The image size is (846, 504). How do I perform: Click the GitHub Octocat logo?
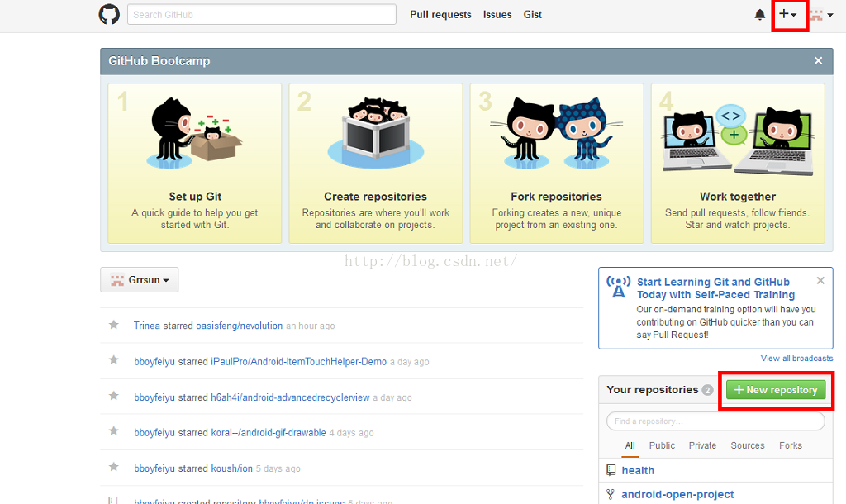[x=109, y=15]
